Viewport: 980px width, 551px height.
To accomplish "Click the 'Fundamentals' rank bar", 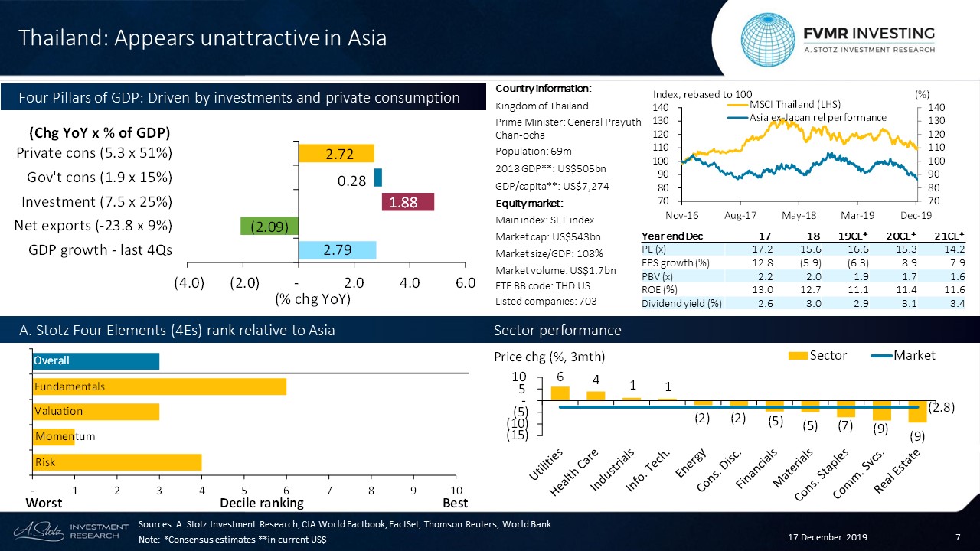I will tap(159, 386).
